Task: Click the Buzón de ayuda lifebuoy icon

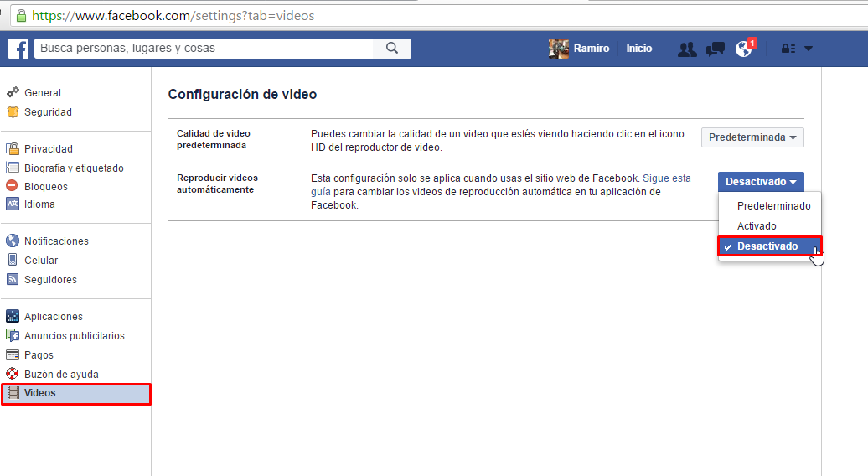Action: pos(13,374)
